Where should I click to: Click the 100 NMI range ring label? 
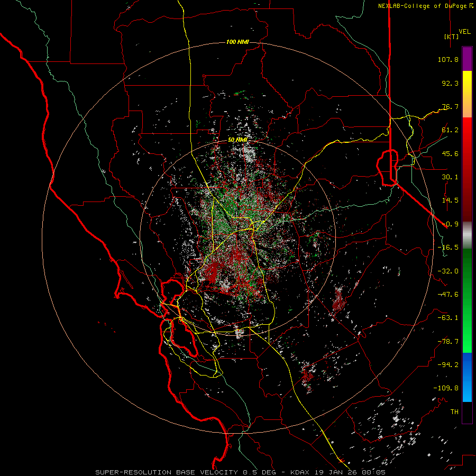pyautogui.click(x=237, y=42)
